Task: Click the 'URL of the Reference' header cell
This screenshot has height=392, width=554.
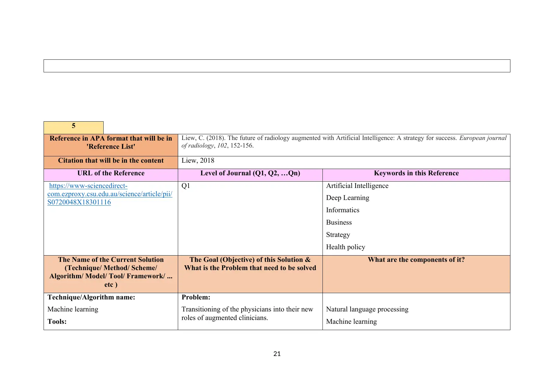Action: (x=111, y=175)
